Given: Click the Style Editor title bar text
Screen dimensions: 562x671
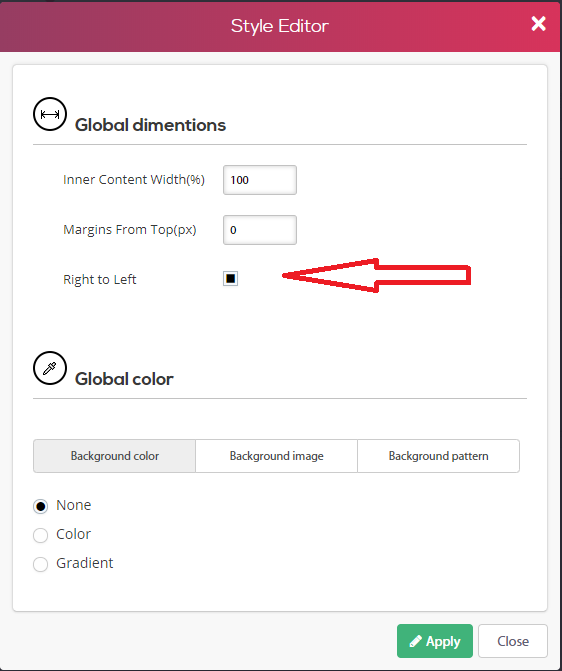Looking at the screenshot, I should click(280, 26).
